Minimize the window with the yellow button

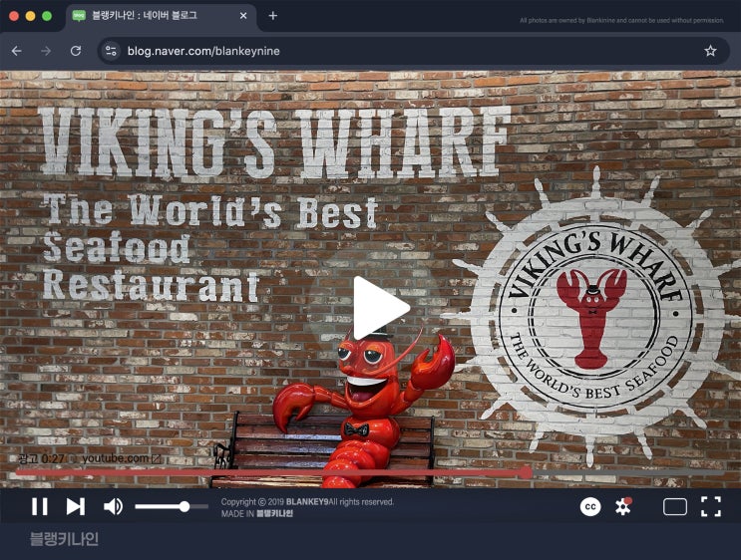[30, 16]
